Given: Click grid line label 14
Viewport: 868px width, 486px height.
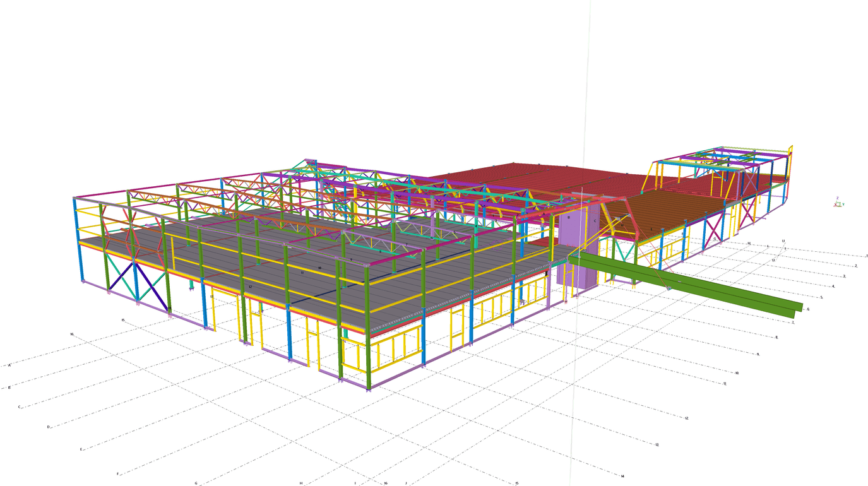Looking at the screenshot, I should coord(622,477).
